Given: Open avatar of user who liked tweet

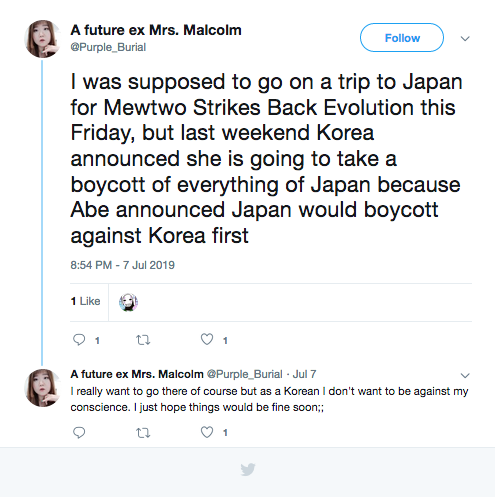Looking at the screenshot, I should tap(128, 302).
